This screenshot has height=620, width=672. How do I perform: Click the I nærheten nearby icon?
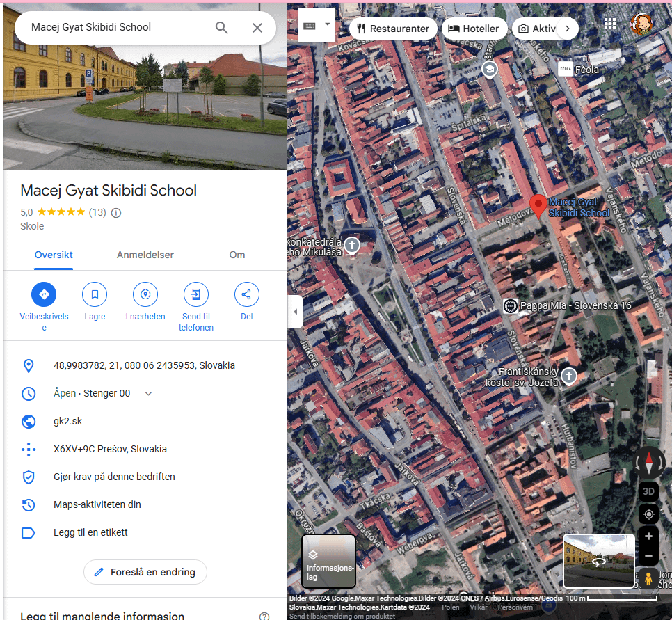click(x=145, y=294)
